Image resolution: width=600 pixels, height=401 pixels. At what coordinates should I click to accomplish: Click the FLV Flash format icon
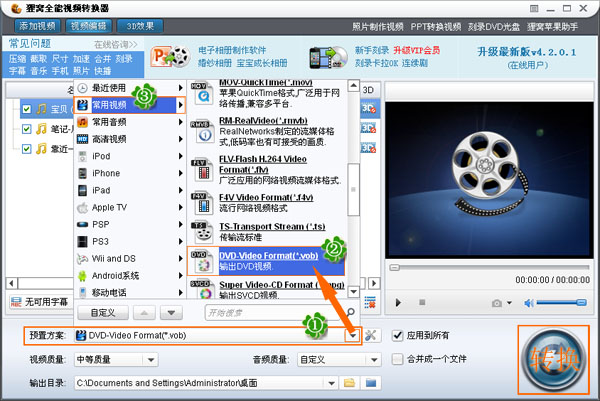point(202,170)
